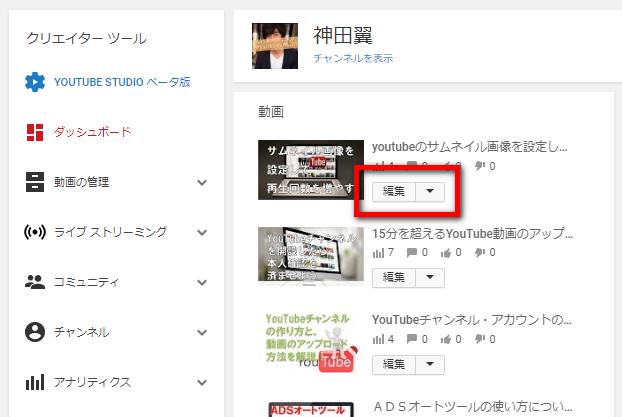This screenshot has width=622, height=417.
Task: Click the 動画 section heading
Action: pyautogui.click(x=271, y=112)
